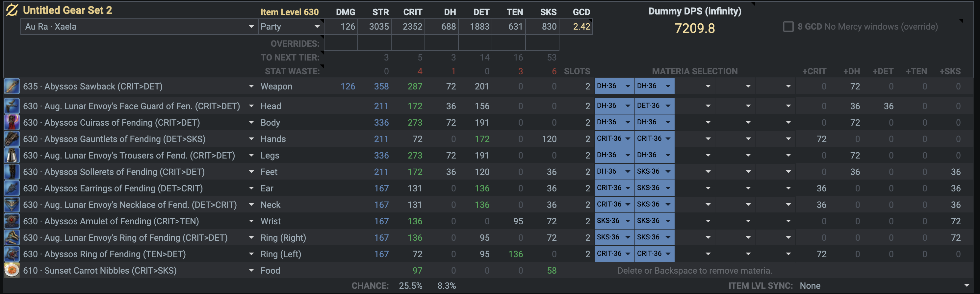Viewport: 980px width, 294px height.
Task: Enable 8 GCD No Mercy windows override
Action: pyautogui.click(x=788, y=27)
